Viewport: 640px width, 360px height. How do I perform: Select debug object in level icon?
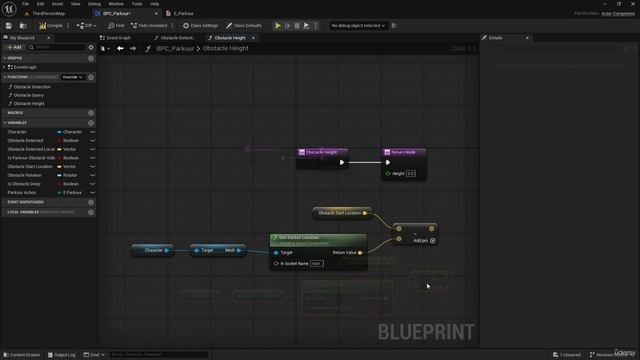pos(394,26)
